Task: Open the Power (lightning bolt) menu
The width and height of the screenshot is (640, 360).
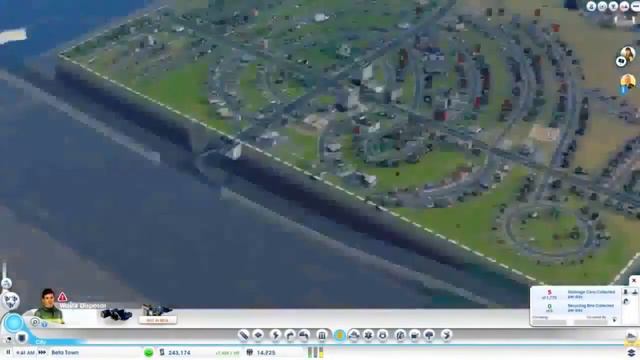Action: [x=276, y=335]
